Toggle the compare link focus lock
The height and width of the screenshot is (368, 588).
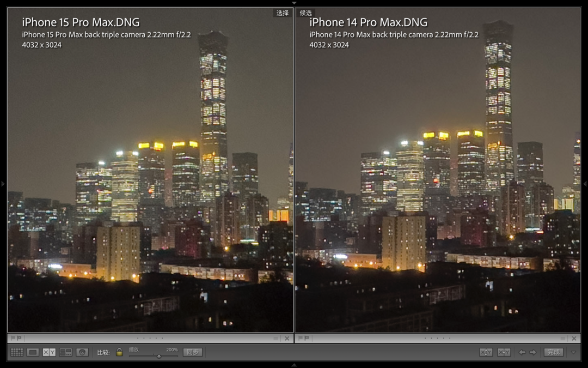coord(119,352)
